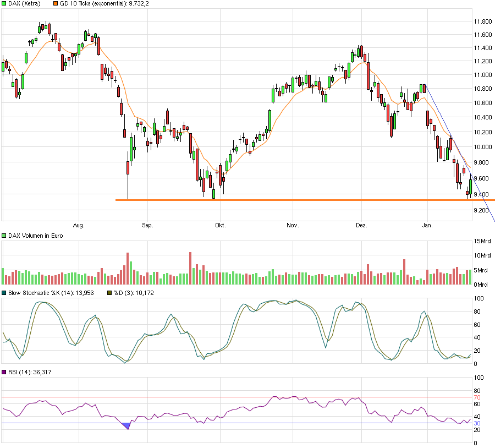Click the 10.600 price axis label
The height and width of the screenshot is (448, 495).
(x=483, y=103)
